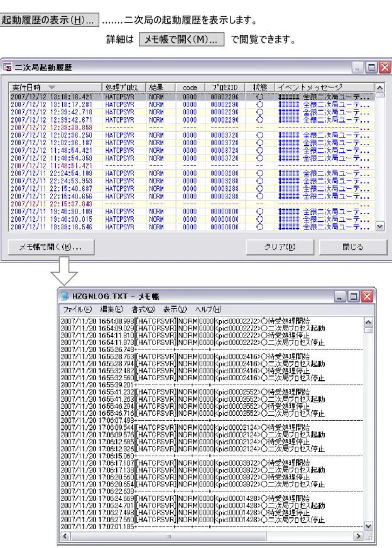Screen dimensions: 392x548
Task: Maximize the 二次局起動履歴 window
Action: tap(371, 67)
